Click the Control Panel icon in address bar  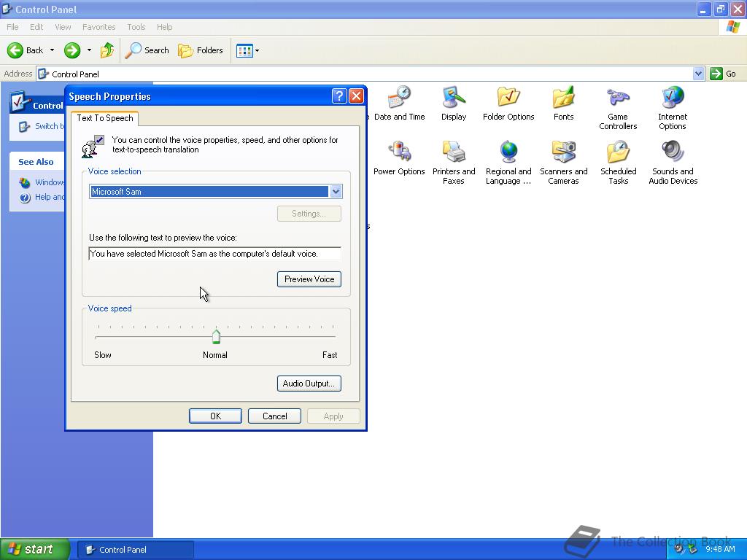pos(43,74)
